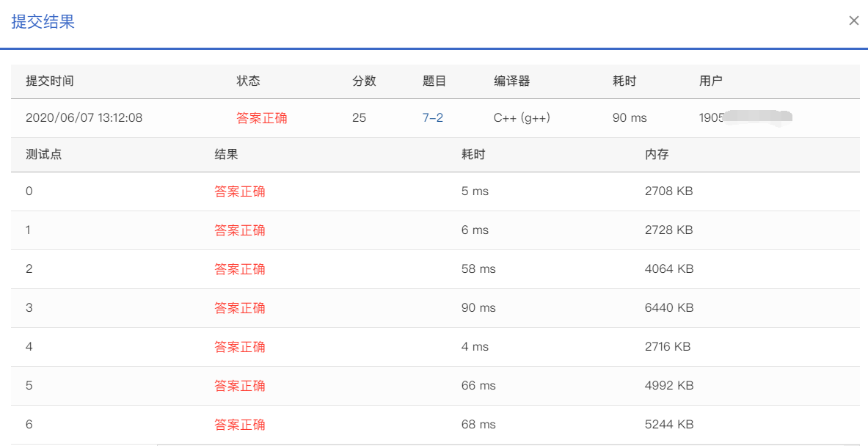868x446 pixels.
Task: Click 答案正确 result for test point 5
Action: 240,386
